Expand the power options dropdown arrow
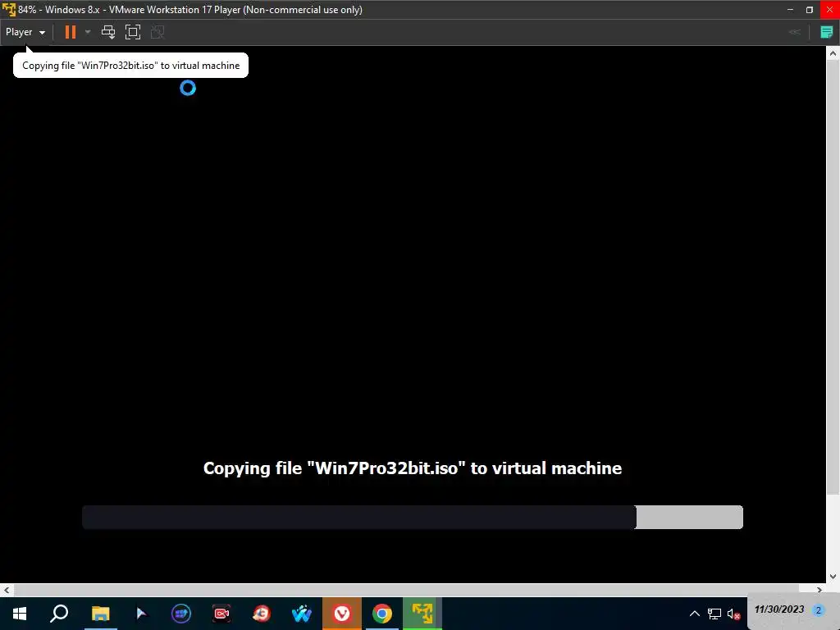 (x=88, y=32)
